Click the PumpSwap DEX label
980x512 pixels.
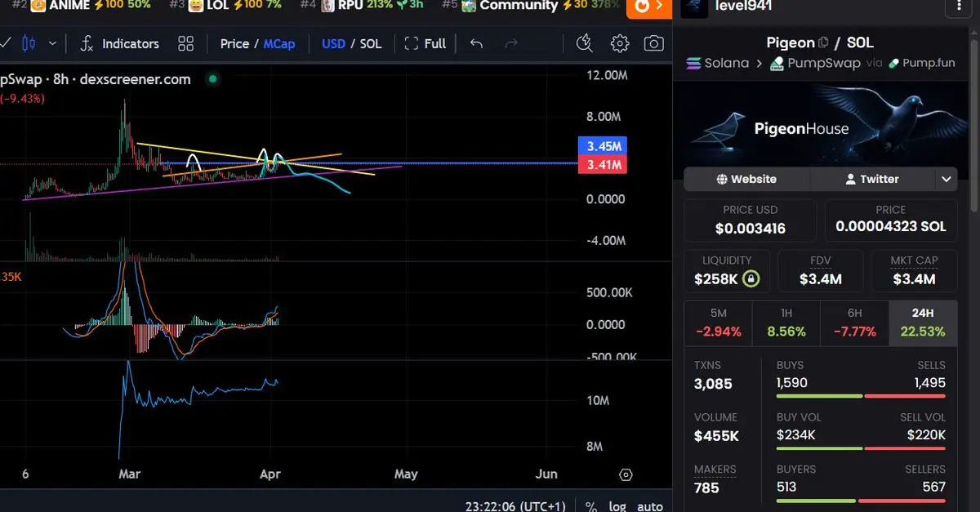tap(813, 63)
